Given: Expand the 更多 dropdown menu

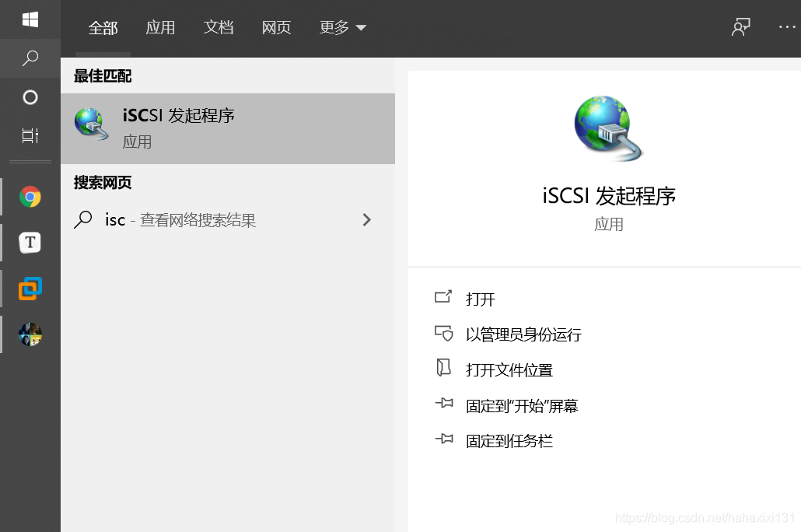Looking at the screenshot, I should click(x=342, y=28).
